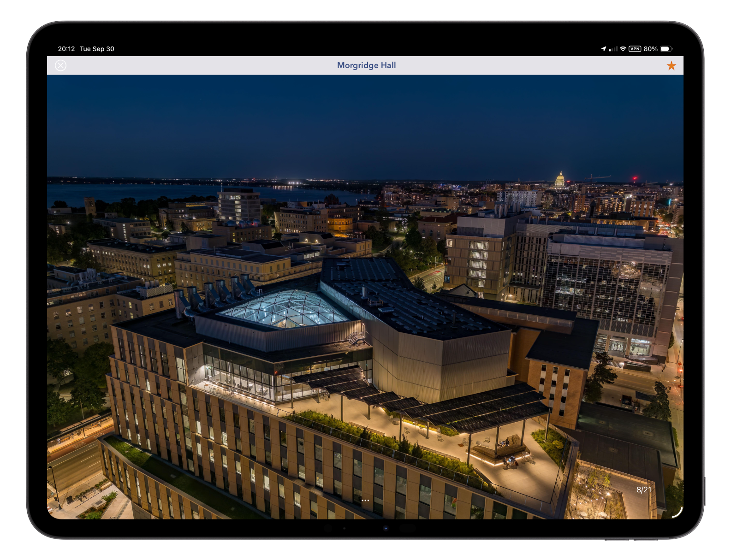Screen dimensions: 731x560
Task: Tap the Wi-Fi status icon
Action: tap(623, 49)
